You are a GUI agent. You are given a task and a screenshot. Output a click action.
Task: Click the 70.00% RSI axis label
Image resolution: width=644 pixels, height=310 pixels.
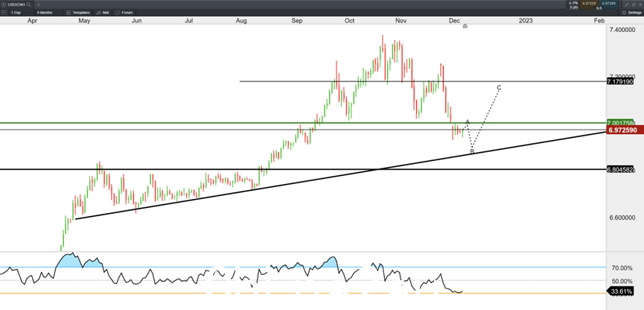622,268
